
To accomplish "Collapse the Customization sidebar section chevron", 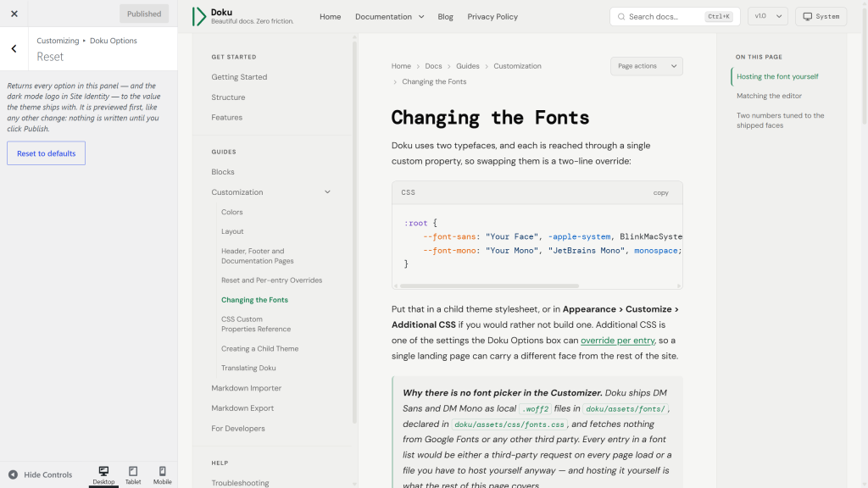I will click(x=327, y=192).
